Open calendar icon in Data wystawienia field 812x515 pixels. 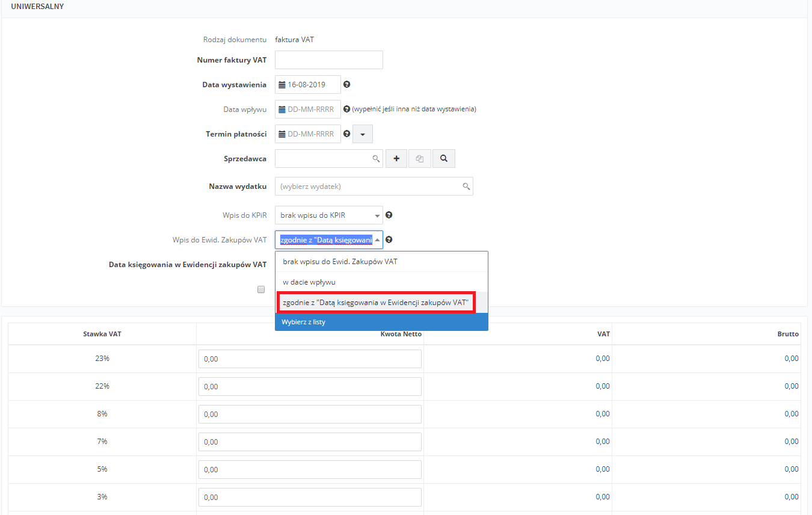[281, 85]
